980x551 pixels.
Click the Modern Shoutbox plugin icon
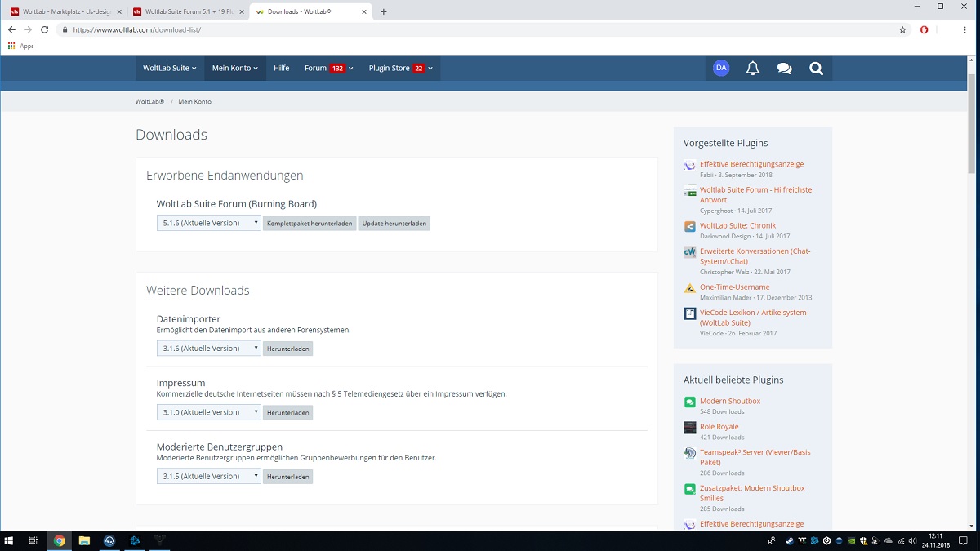tap(690, 402)
